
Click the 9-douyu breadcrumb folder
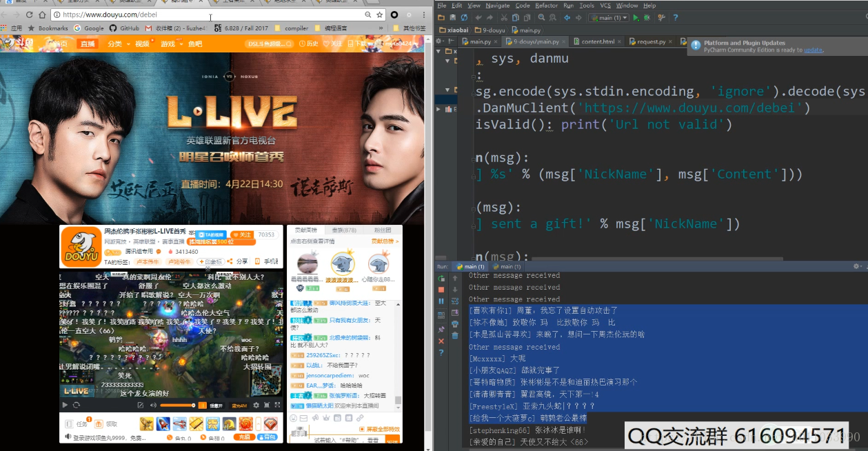pyautogui.click(x=489, y=30)
